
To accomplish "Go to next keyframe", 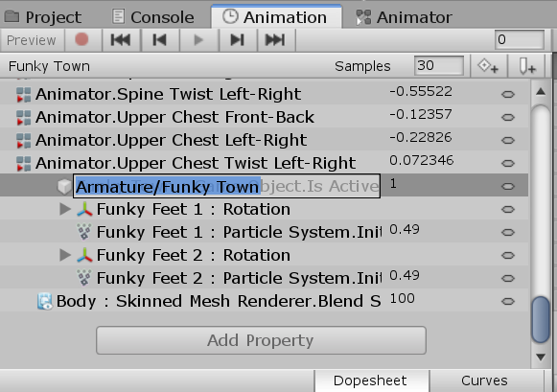I will point(238,39).
